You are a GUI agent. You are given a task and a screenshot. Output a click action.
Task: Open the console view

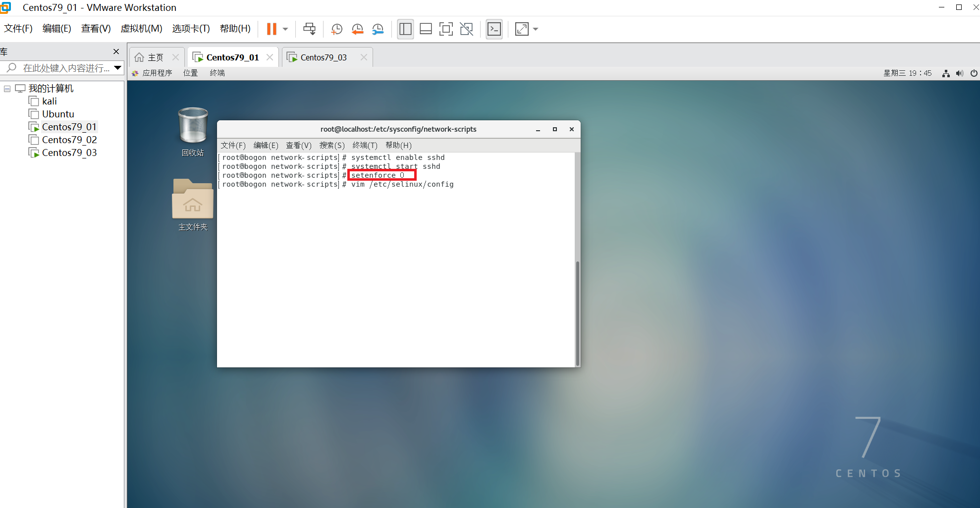pyautogui.click(x=494, y=29)
